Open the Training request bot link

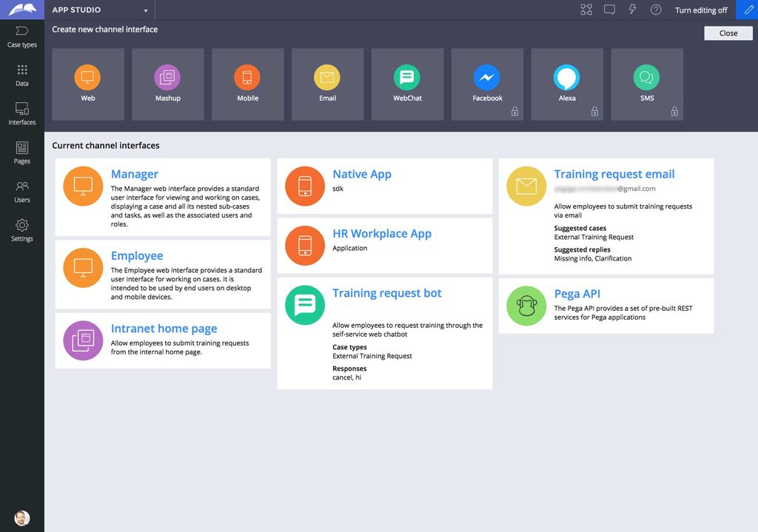pyautogui.click(x=386, y=293)
